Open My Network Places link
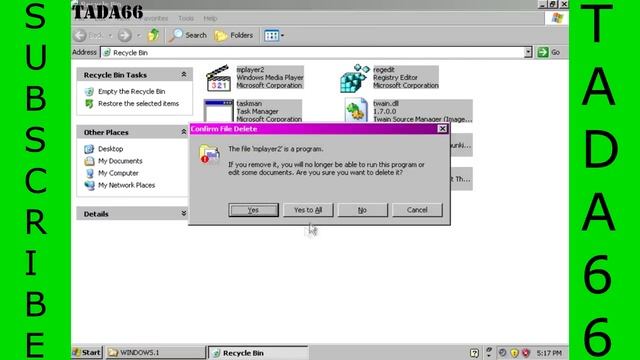The height and width of the screenshot is (360, 640). tap(127, 185)
